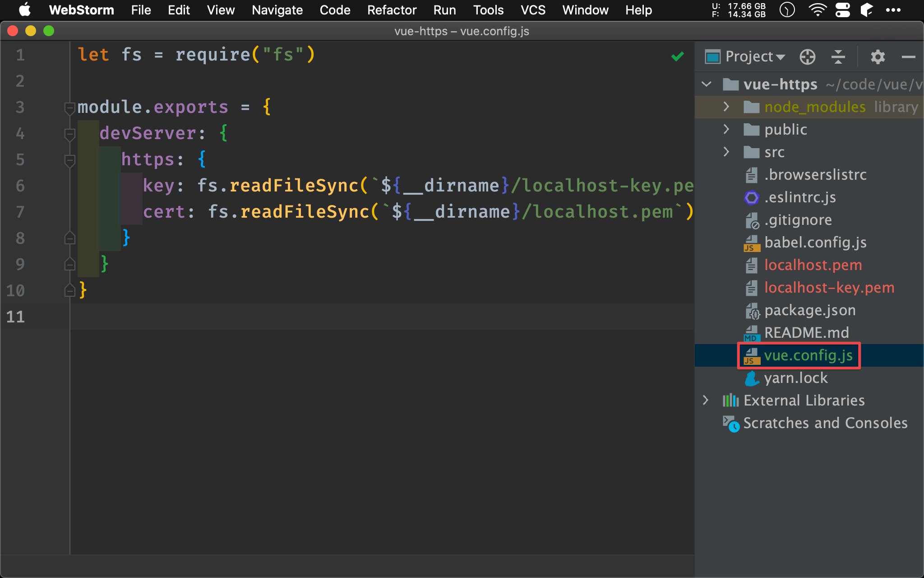Viewport: 924px width, 578px height.
Task: Click the 'https' property on line 5
Action: click(148, 160)
